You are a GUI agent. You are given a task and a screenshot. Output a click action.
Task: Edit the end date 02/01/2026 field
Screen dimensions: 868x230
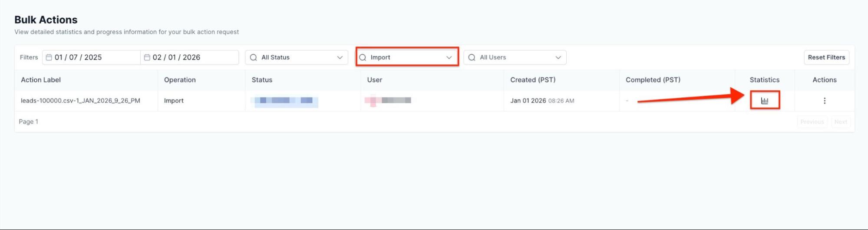176,57
